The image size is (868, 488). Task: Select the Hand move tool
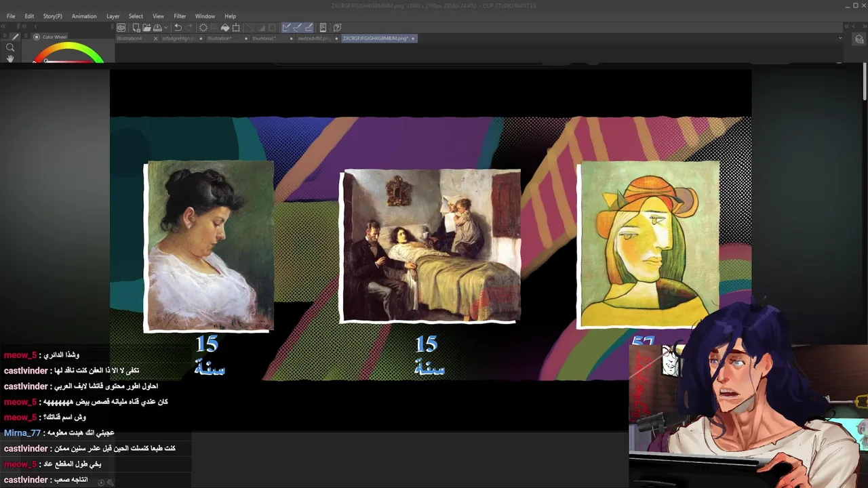point(10,58)
